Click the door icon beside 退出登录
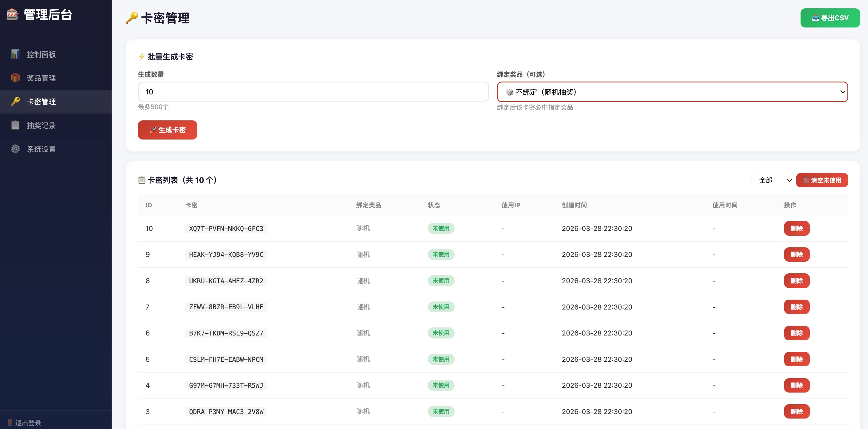 click(10, 423)
